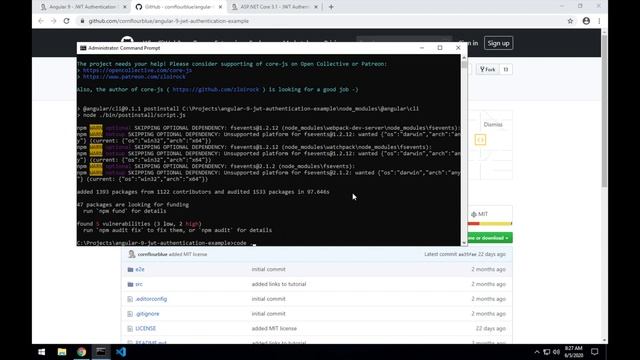640x360 pixels.
Task: Close the GitHub repository tab
Action: (220, 7)
